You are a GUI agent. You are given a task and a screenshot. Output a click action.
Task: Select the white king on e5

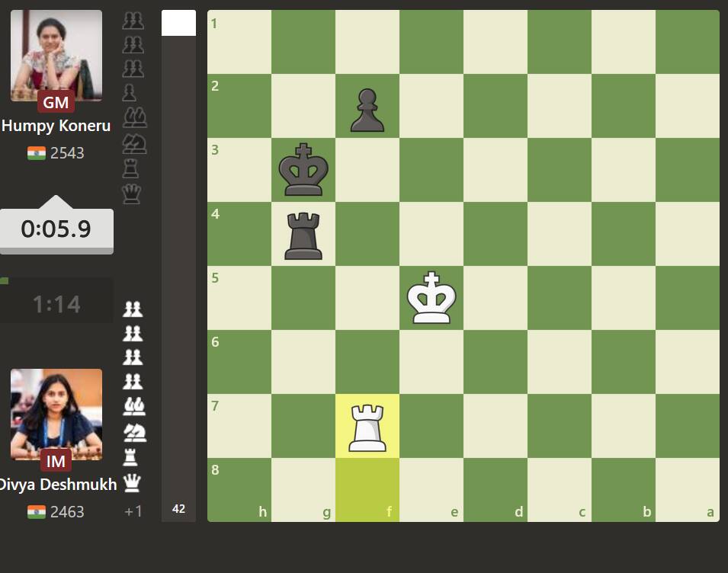click(431, 298)
